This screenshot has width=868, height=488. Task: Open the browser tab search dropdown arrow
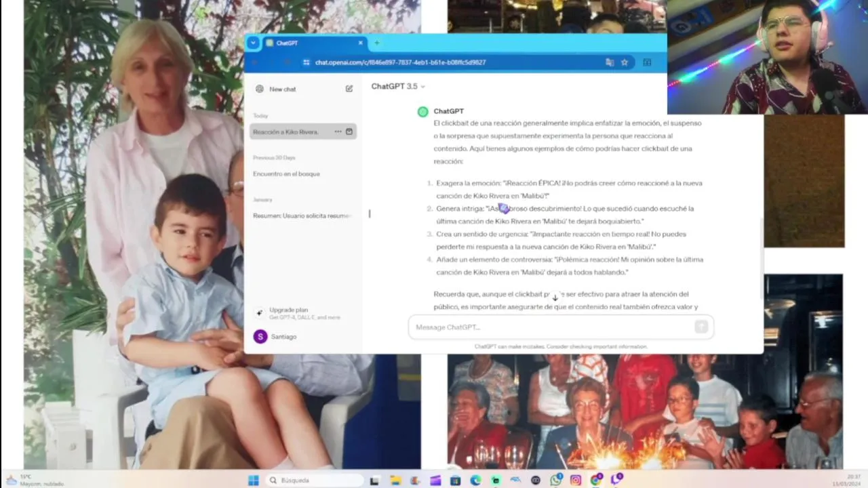pyautogui.click(x=253, y=43)
